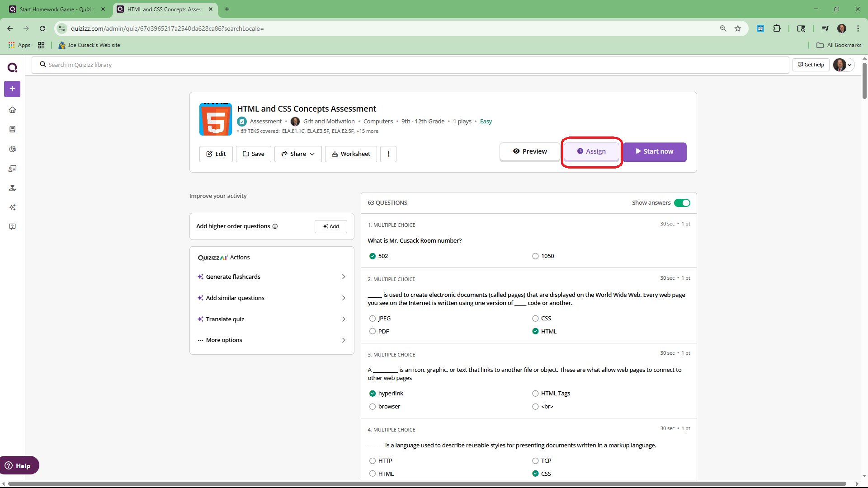Open the reports pie chart sidebar icon
This screenshot has width=868, height=488.
[x=12, y=149]
